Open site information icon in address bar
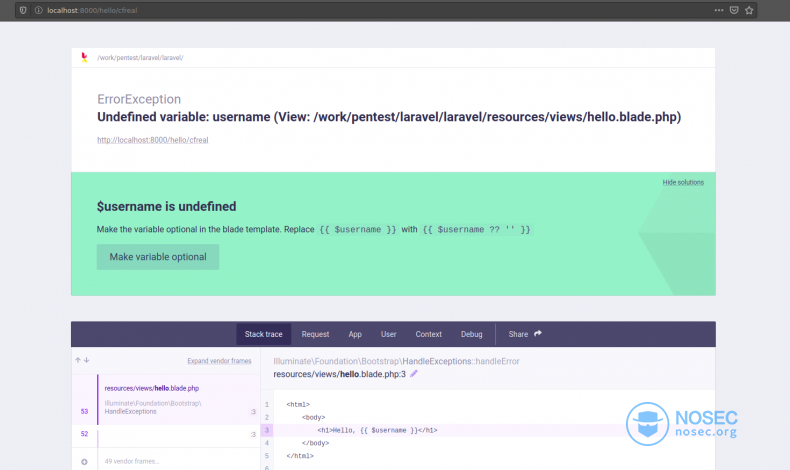The height and width of the screenshot is (470, 790). coord(38,10)
